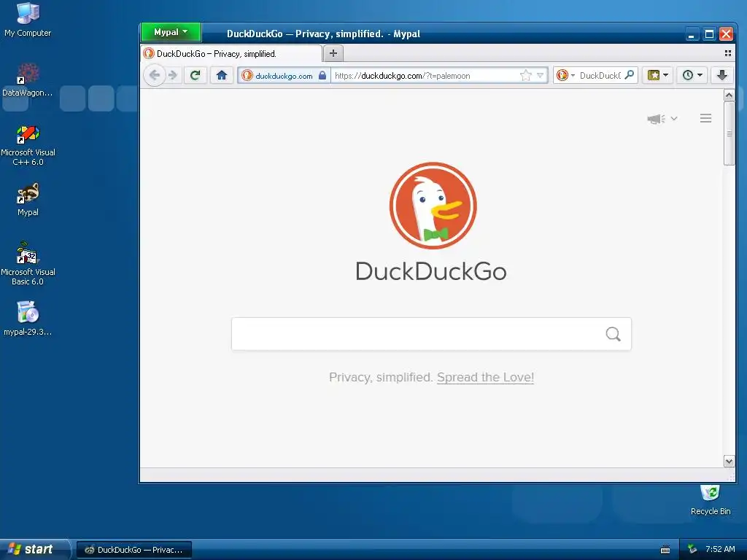Open the history clock button
The width and height of the screenshot is (747, 560).
[687, 75]
